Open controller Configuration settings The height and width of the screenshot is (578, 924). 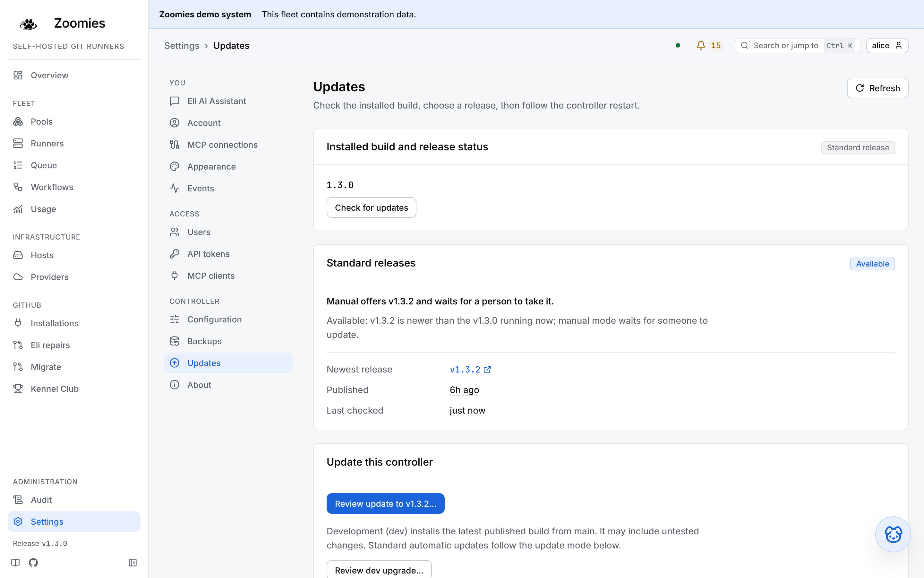click(228, 319)
